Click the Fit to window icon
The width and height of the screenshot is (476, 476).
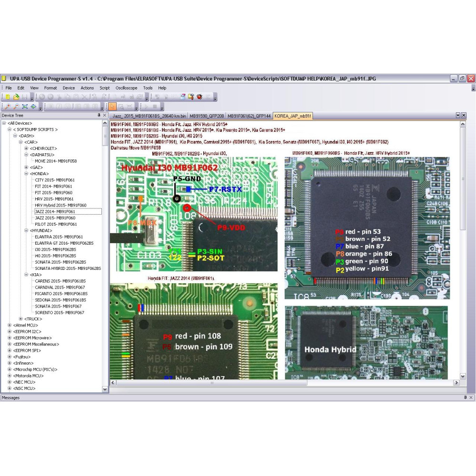25,106
